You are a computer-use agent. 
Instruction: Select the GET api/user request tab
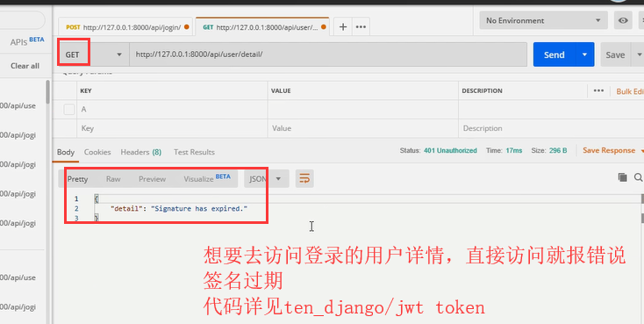pos(262,27)
